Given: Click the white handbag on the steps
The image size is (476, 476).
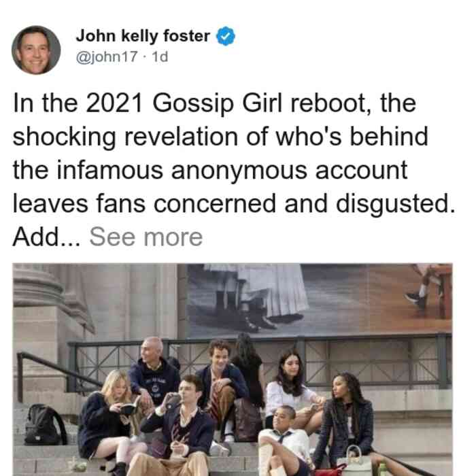Looking at the screenshot, I should point(354,461).
